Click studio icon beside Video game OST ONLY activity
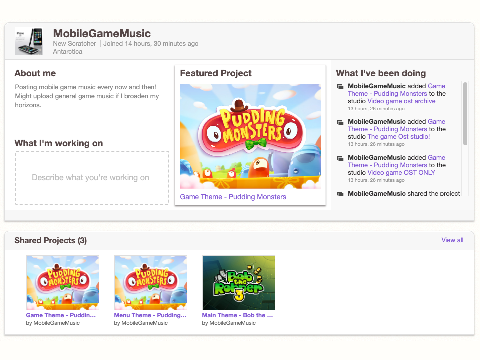The width and height of the screenshot is (480, 360). [x=340, y=158]
